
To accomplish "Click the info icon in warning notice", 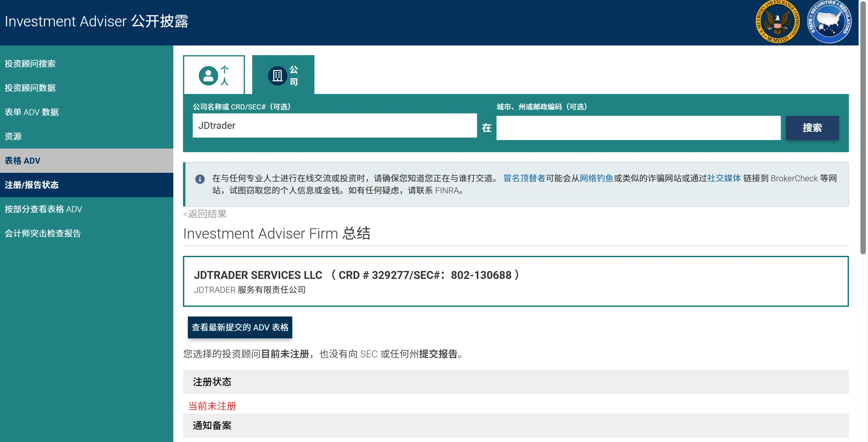I will click(200, 179).
